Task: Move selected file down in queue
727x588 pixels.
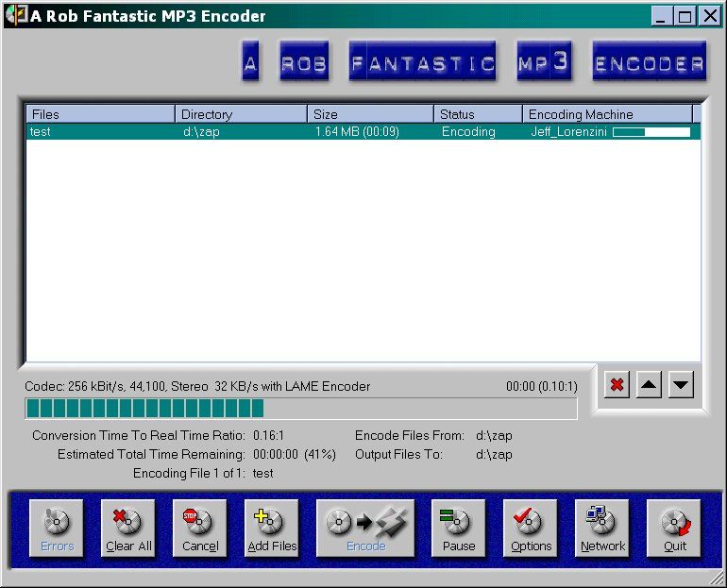Action: pos(682,385)
